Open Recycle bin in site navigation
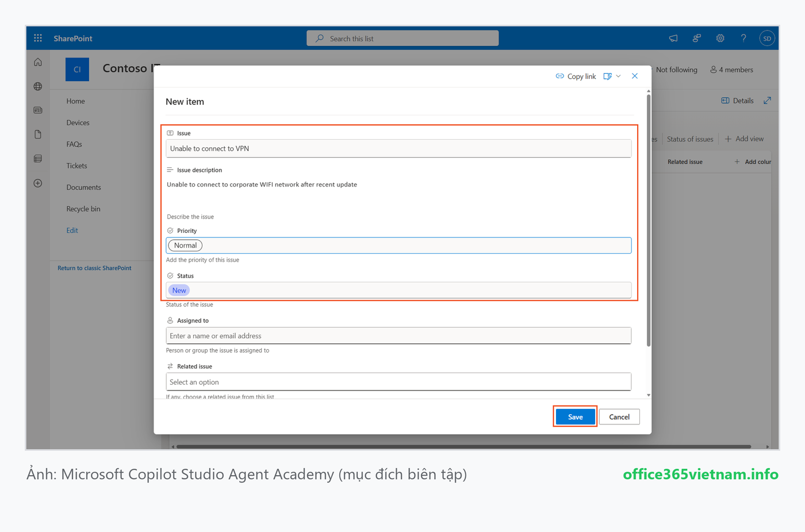 click(83, 209)
